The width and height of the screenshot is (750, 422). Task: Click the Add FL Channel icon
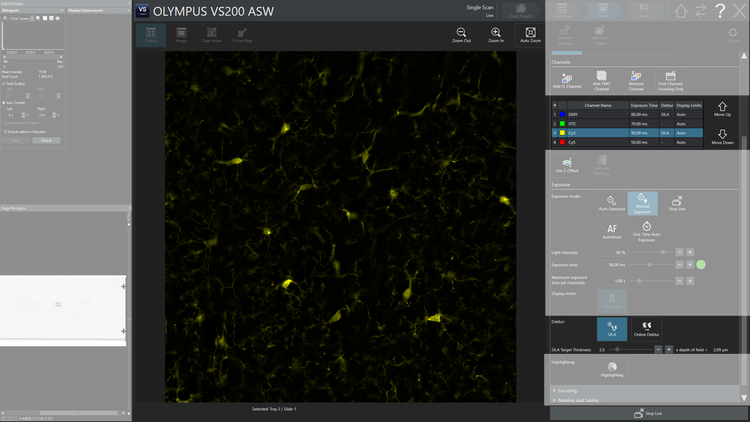pos(566,78)
